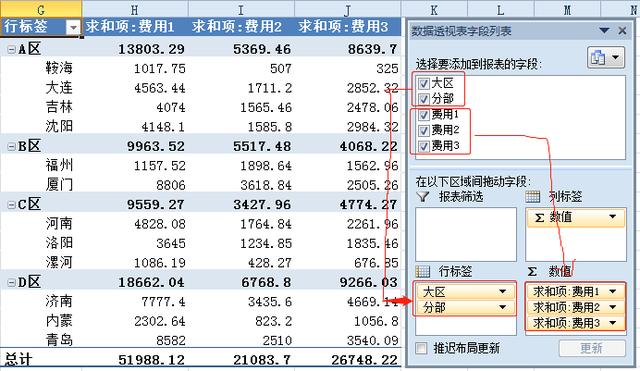Enable 推迟布局更新 checkbox
Image resolution: width=640 pixels, height=371 pixels.
point(421,348)
